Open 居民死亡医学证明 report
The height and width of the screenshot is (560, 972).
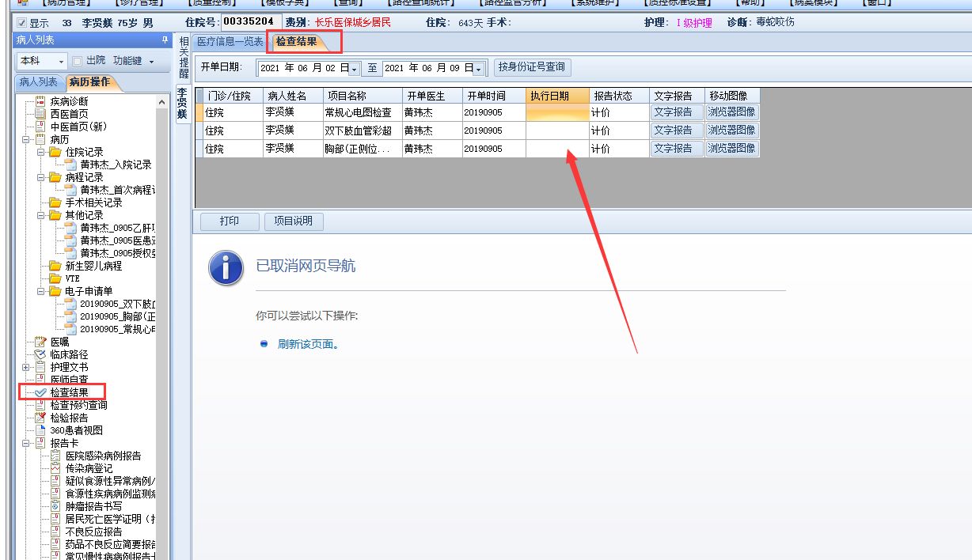coord(110,519)
